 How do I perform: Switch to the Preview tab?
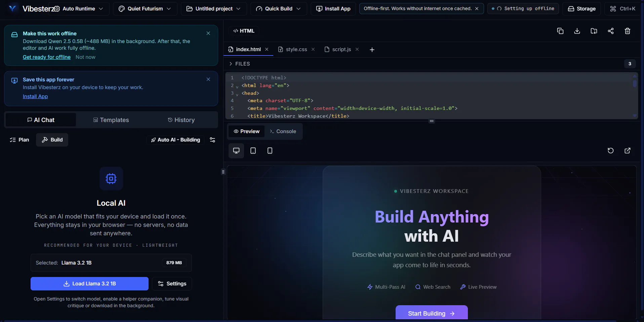(x=247, y=131)
